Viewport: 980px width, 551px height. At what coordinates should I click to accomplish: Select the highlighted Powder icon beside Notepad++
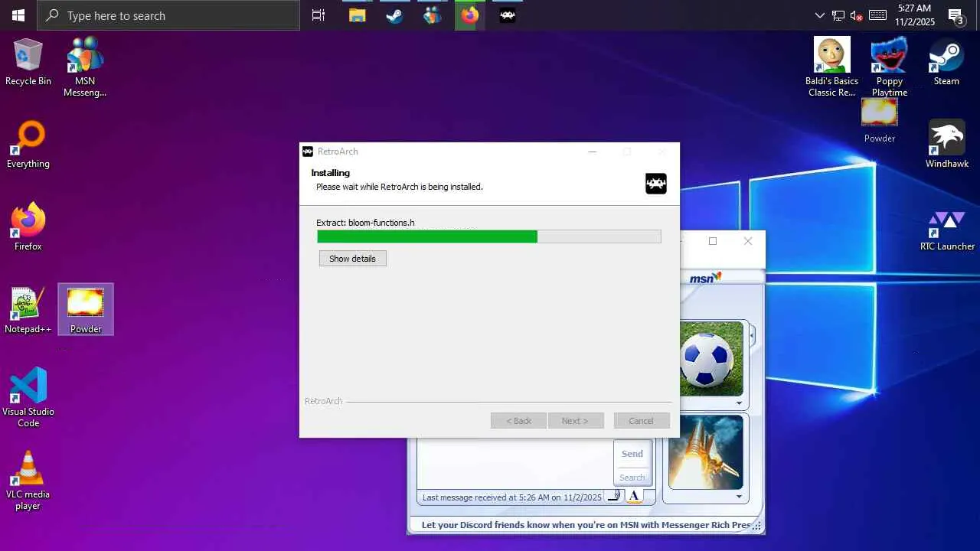pyautogui.click(x=86, y=309)
